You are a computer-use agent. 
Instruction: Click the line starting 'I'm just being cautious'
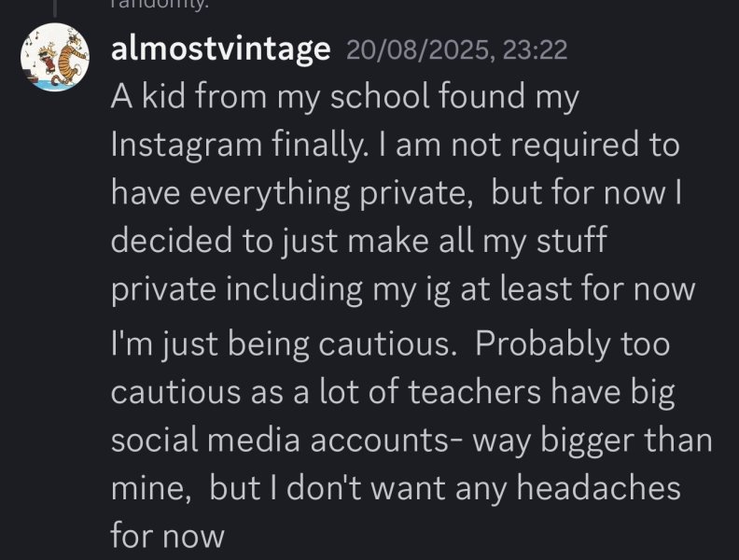point(390,345)
